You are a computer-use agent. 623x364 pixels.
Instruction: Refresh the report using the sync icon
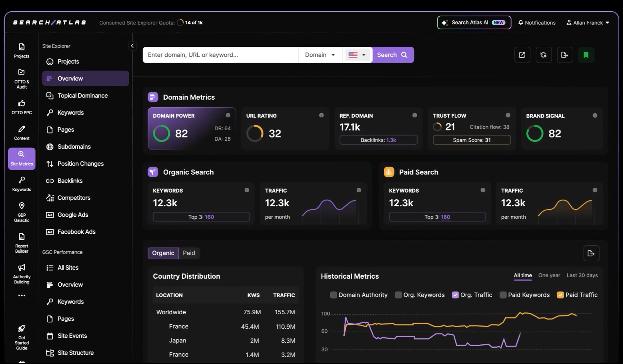[x=543, y=55]
